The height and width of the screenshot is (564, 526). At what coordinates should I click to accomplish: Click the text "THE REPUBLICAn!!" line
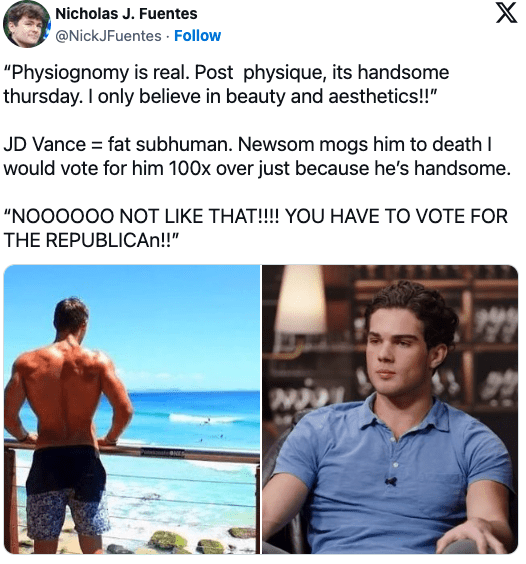[91, 240]
